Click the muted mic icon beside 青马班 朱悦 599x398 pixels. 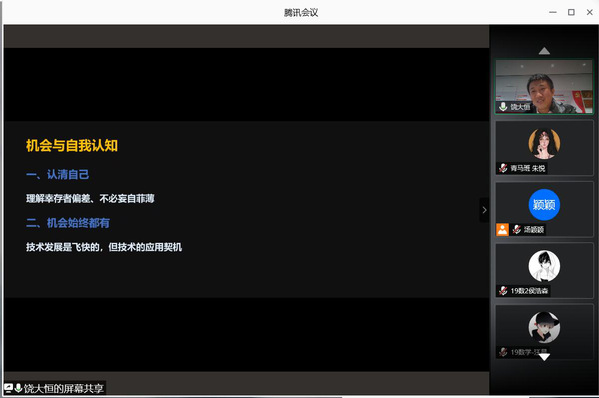503,168
